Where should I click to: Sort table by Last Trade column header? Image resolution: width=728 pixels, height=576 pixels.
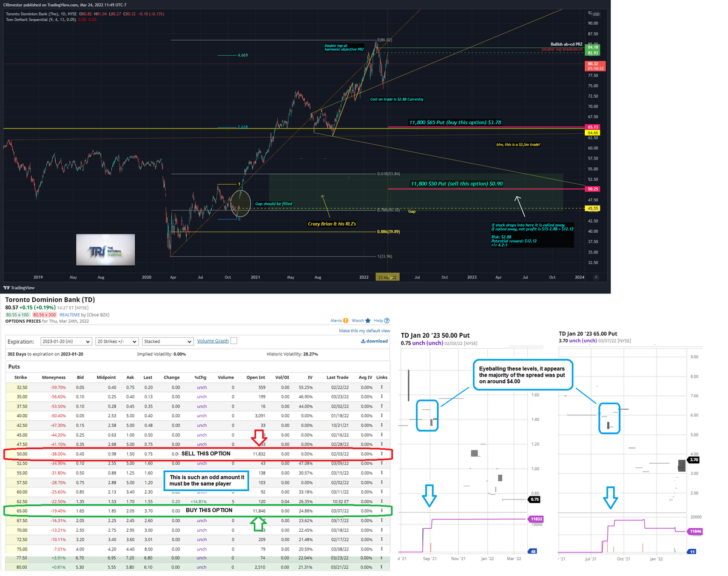pos(337,377)
